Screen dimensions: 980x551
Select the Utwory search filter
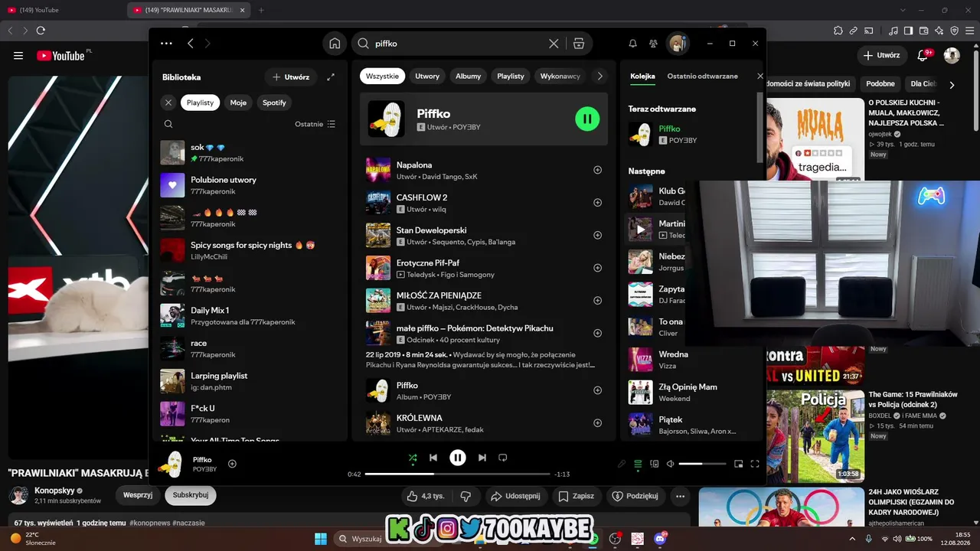coord(427,77)
